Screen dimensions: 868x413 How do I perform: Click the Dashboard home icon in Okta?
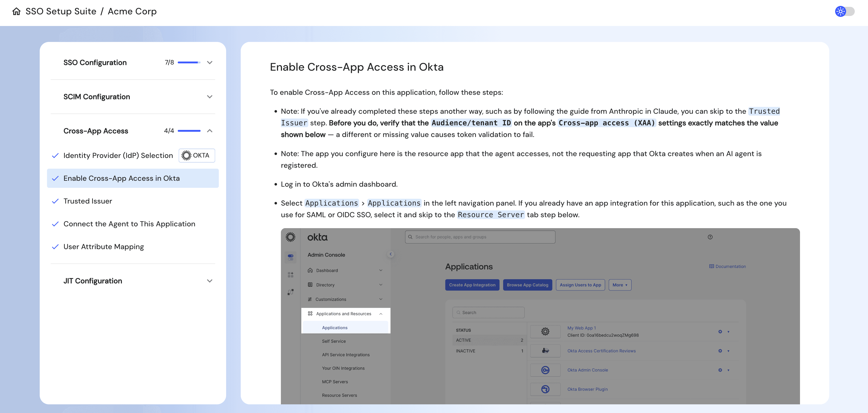(x=310, y=270)
